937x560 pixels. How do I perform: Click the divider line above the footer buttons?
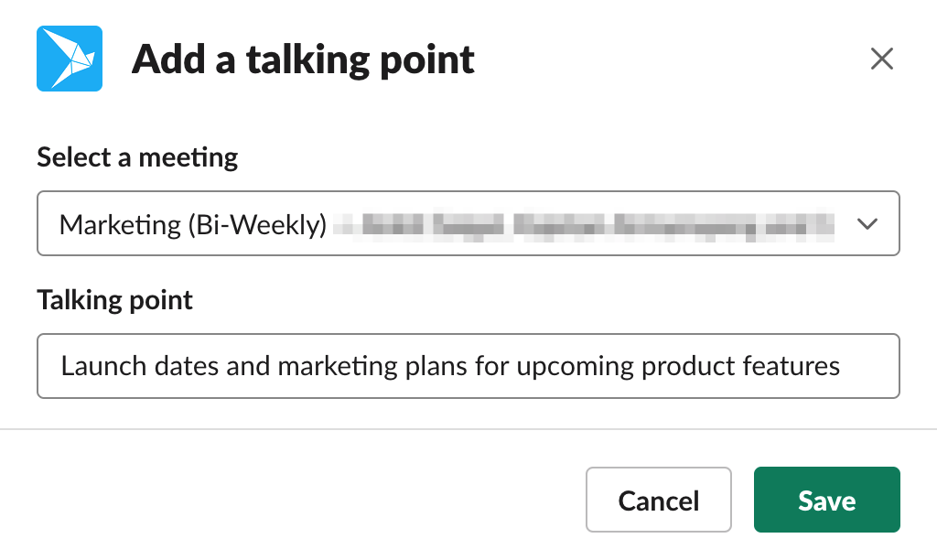point(468,429)
